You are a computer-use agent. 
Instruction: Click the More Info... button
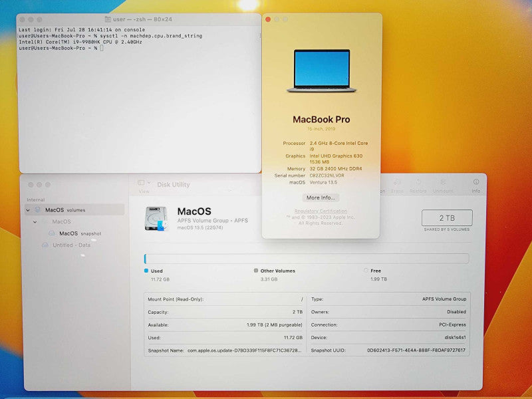click(321, 198)
